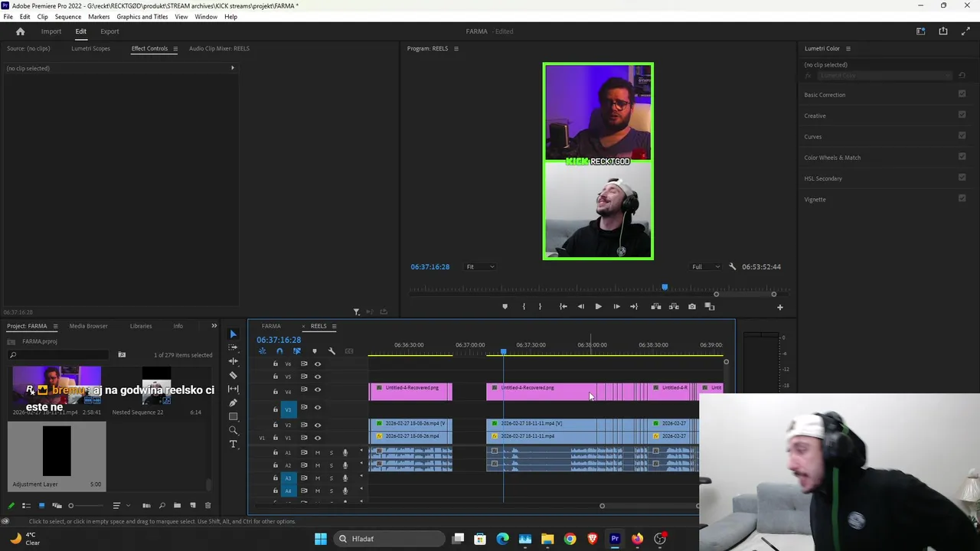Open the Graphics and Titles menu
This screenshot has width=980, height=551.
pyautogui.click(x=142, y=17)
